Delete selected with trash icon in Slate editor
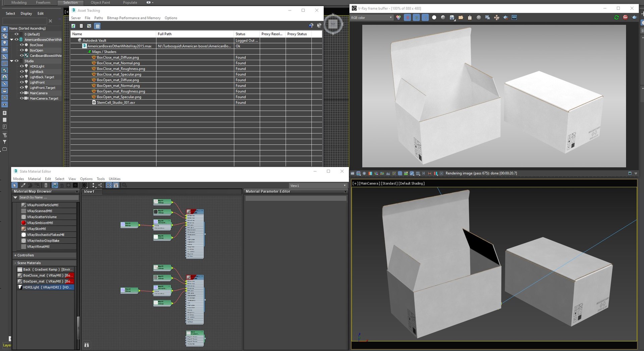The width and height of the screenshot is (644, 351). click(46, 185)
